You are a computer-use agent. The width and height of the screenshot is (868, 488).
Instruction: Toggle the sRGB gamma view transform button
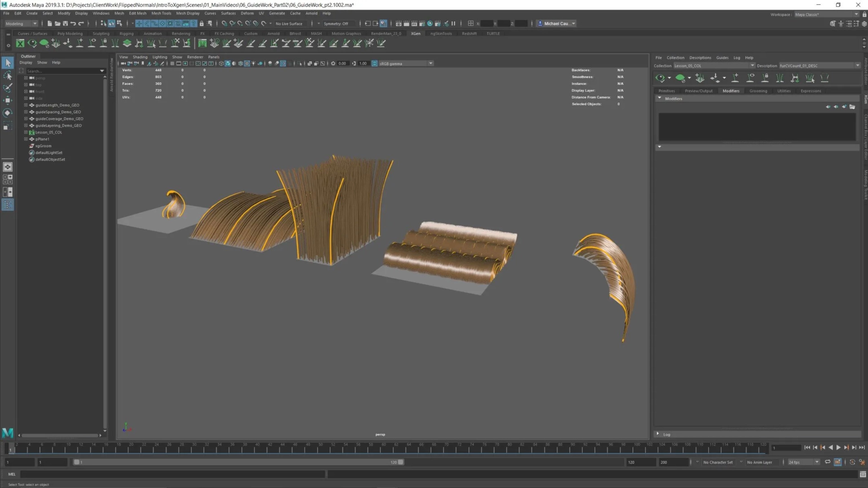(374, 63)
